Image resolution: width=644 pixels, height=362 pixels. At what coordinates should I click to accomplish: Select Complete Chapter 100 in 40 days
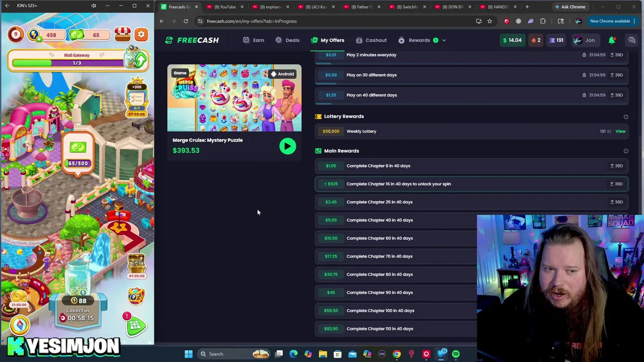tap(396, 310)
